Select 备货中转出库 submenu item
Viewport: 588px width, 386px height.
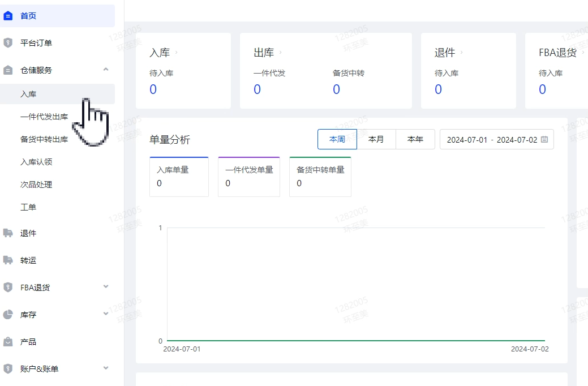[x=44, y=139]
